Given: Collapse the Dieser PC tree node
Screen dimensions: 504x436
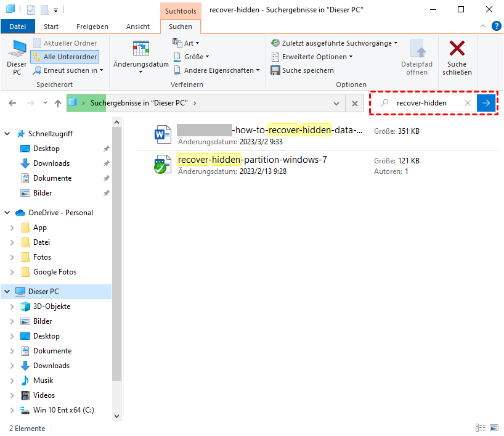Looking at the screenshot, I should pos(7,292).
